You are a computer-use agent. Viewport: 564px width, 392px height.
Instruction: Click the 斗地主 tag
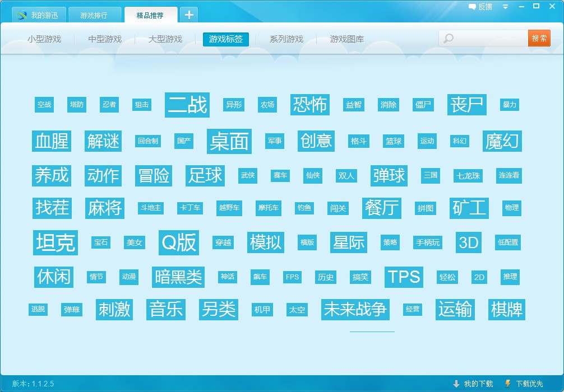point(151,208)
